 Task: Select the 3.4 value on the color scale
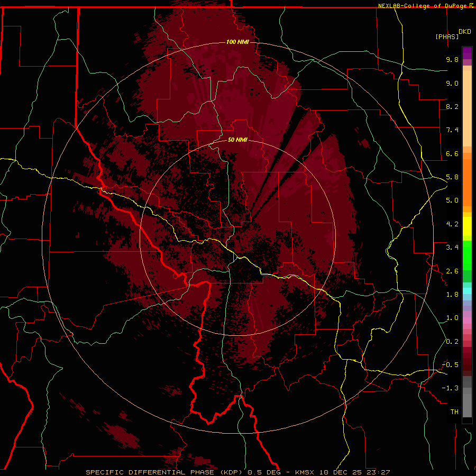pyautogui.click(x=452, y=248)
